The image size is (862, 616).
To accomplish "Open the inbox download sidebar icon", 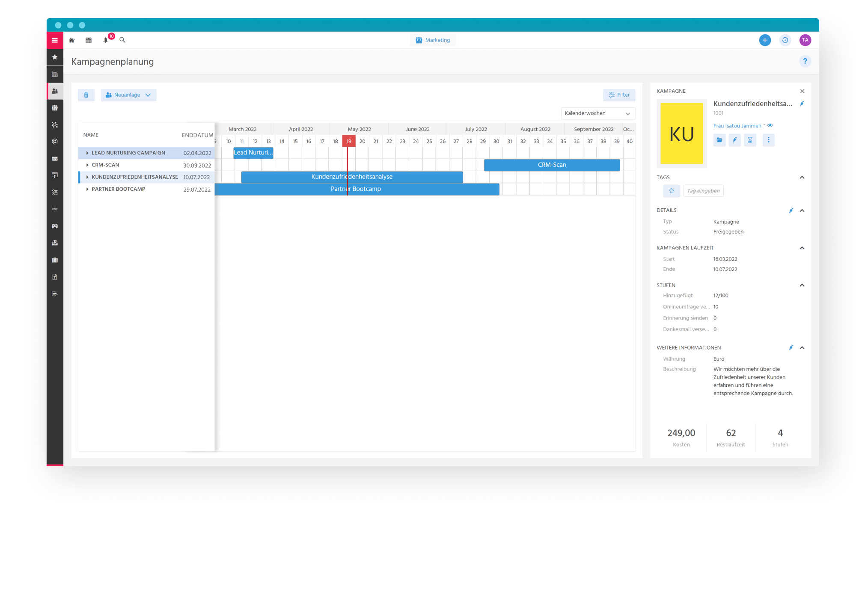I will (55, 243).
